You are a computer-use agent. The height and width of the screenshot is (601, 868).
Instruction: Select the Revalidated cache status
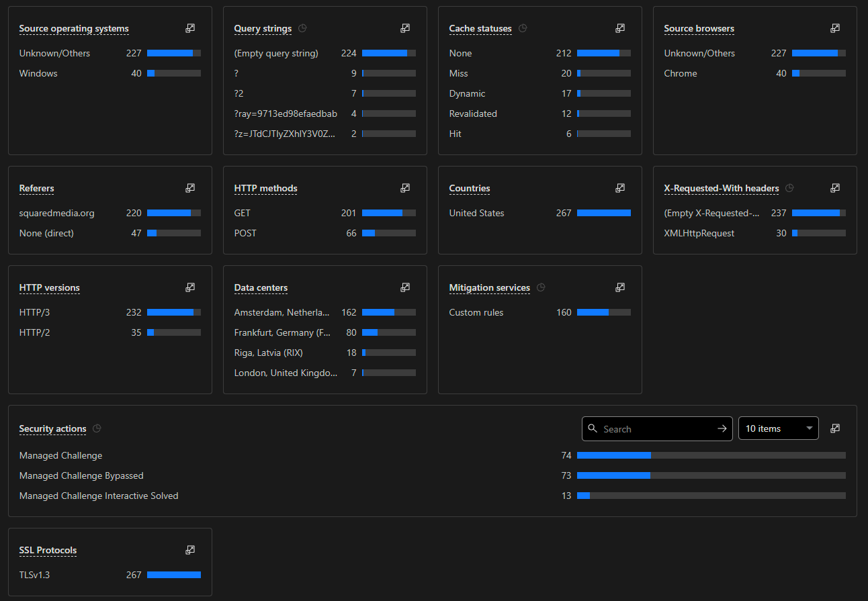click(x=540, y=113)
